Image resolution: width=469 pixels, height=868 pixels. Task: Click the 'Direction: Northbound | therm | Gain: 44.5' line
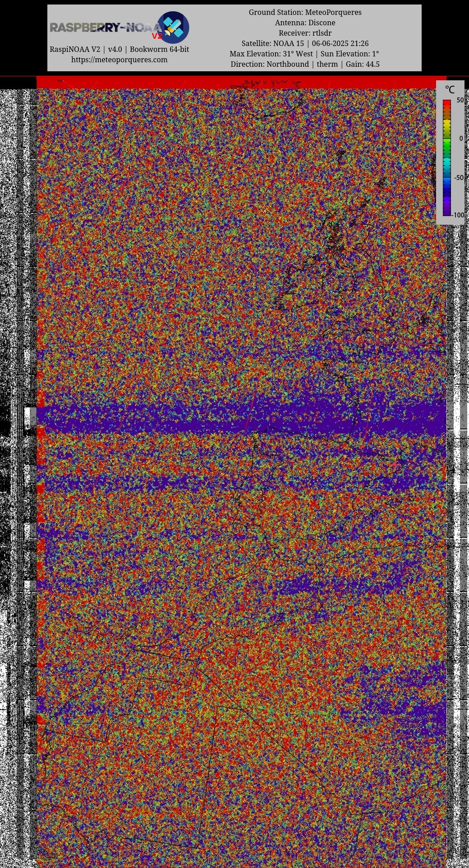pyautogui.click(x=305, y=64)
